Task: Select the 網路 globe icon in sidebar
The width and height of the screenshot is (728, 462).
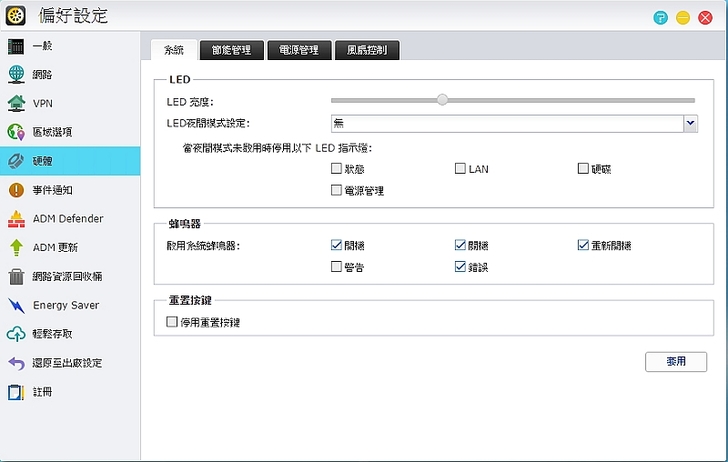Action: (x=16, y=74)
